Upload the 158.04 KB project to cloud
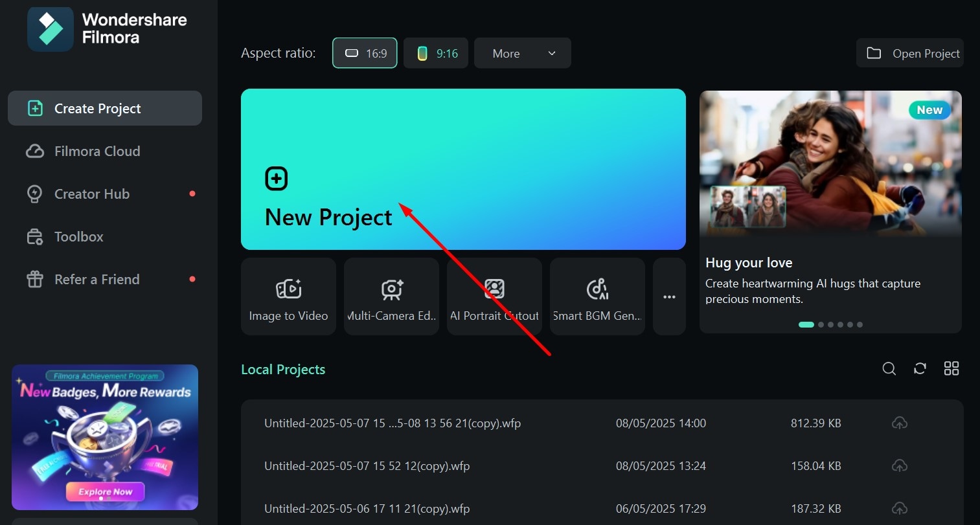 point(900,466)
